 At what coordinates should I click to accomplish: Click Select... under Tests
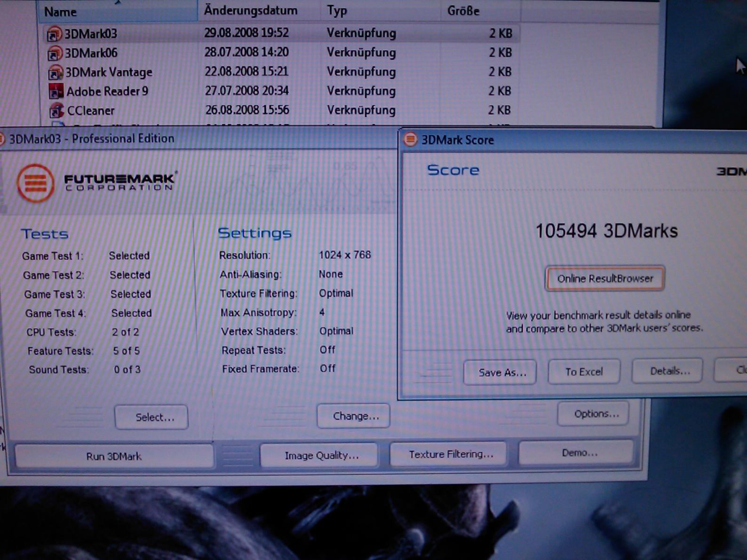tap(151, 417)
